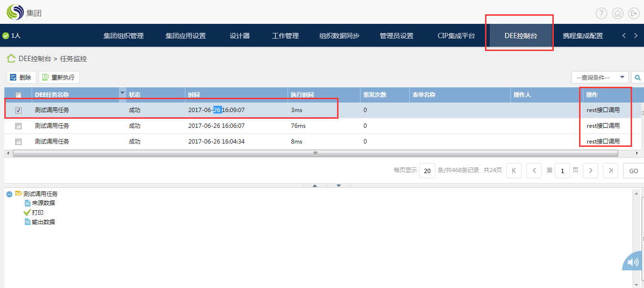Click 任务监控 breadcrumb text
The width and height of the screenshot is (644, 288).
coord(74,59)
